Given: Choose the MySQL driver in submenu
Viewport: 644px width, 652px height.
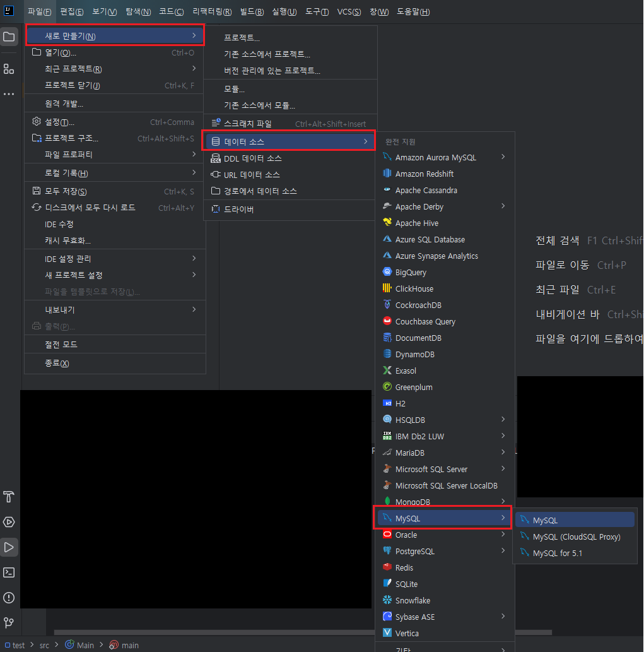Looking at the screenshot, I should [575, 520].
